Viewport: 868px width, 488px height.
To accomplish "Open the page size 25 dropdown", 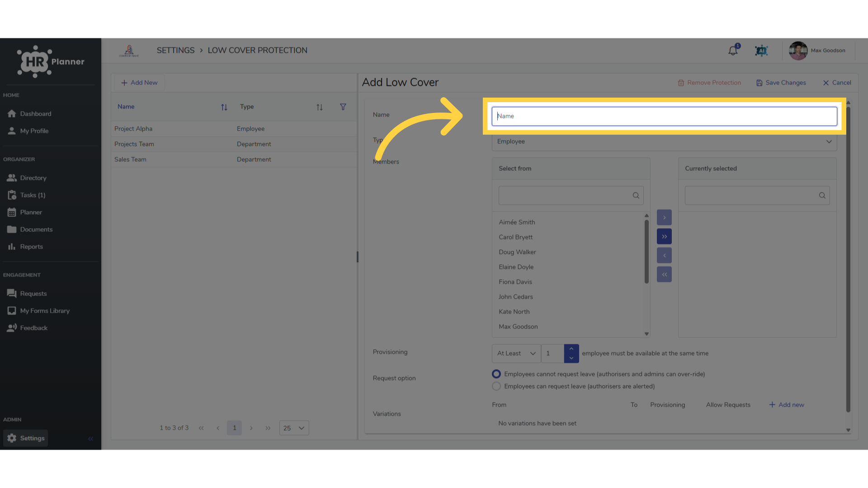I will [294, 428].
